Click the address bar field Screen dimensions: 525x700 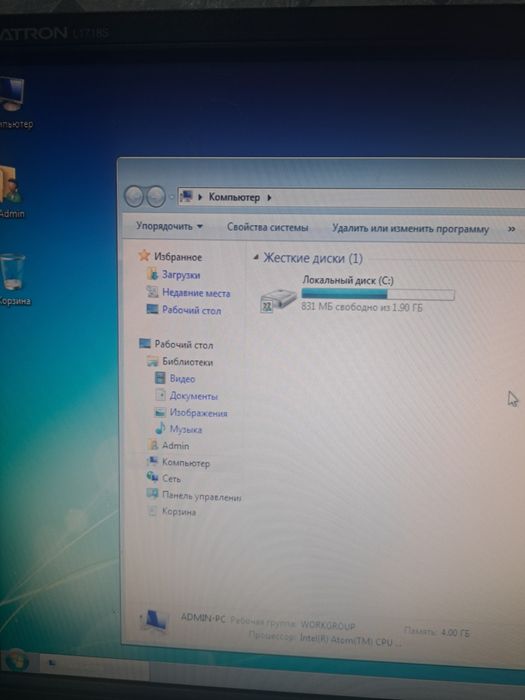click(351, 197)
